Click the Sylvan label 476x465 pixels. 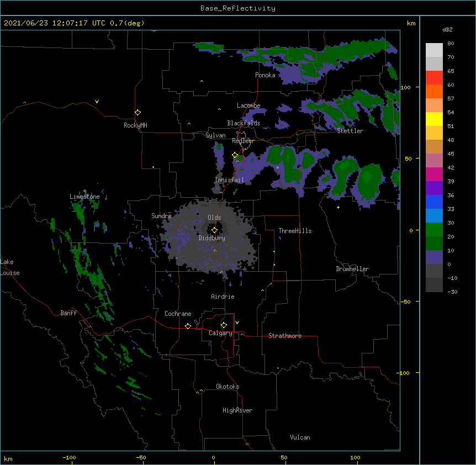point(215,135)
